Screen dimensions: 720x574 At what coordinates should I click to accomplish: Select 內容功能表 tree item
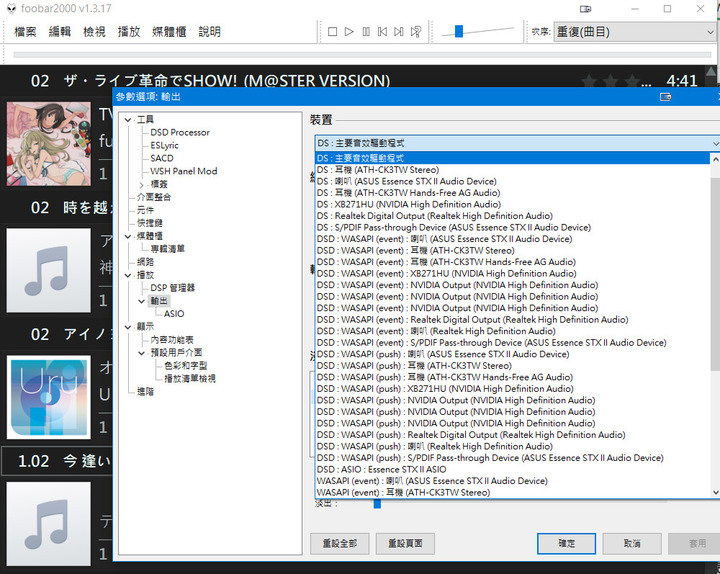tap(172, 340)
